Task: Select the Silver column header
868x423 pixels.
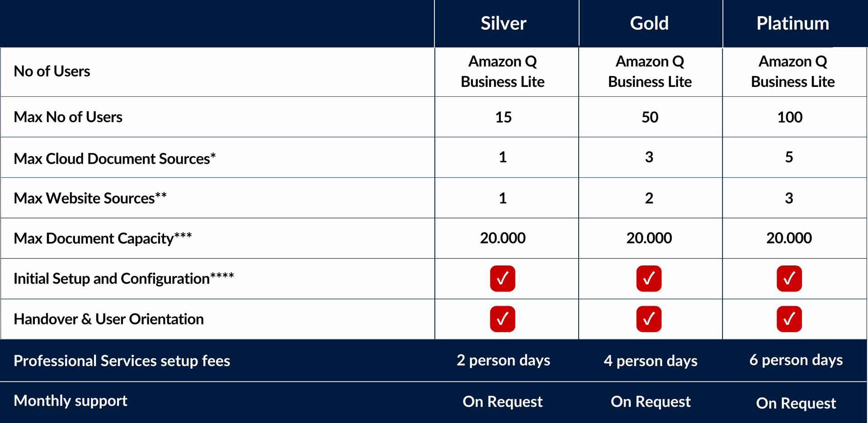Action: [x=503, y=23]
